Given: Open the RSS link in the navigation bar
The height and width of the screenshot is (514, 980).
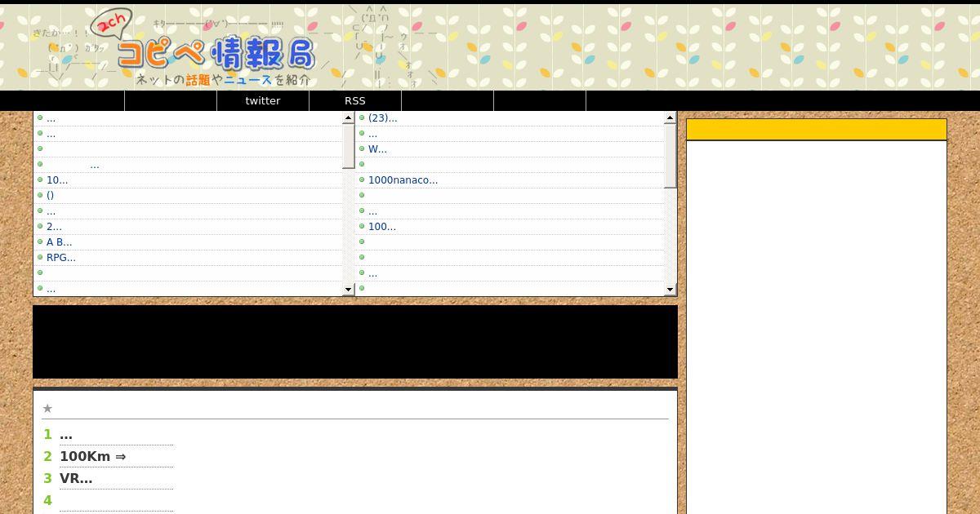Looking at the screenshot, I should [355, 101].
